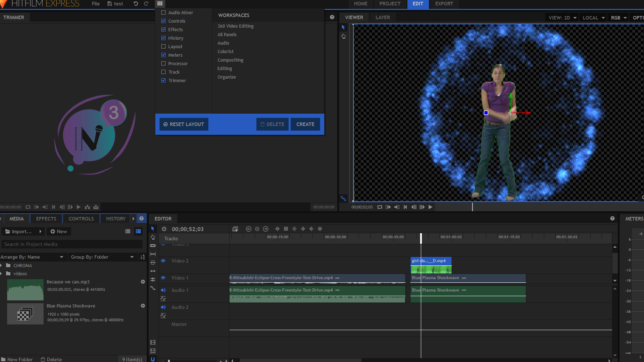This screenshot has width=644, height=362.
Task: Uncheck the History panel checkbox
Action: pos(163,38)
